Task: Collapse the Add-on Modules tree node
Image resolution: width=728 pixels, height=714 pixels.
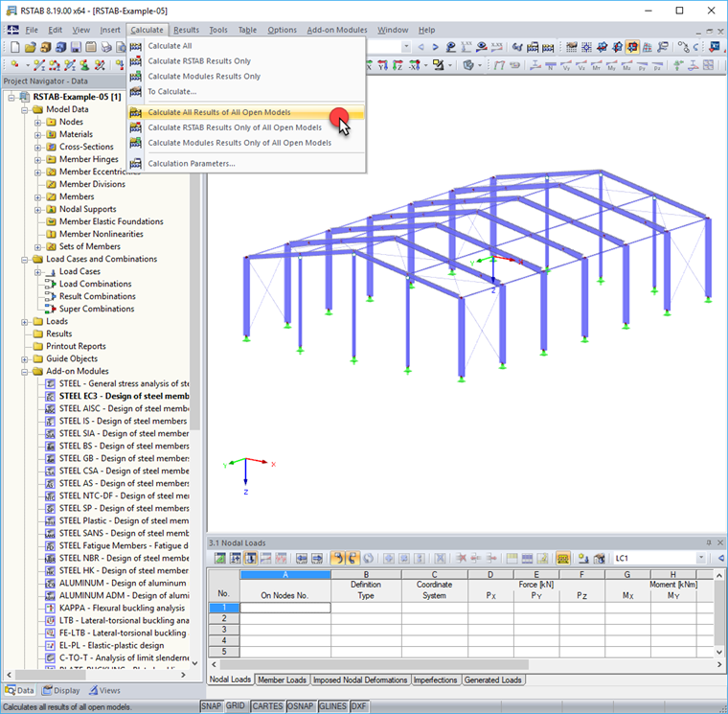Action: pos(25,372)
